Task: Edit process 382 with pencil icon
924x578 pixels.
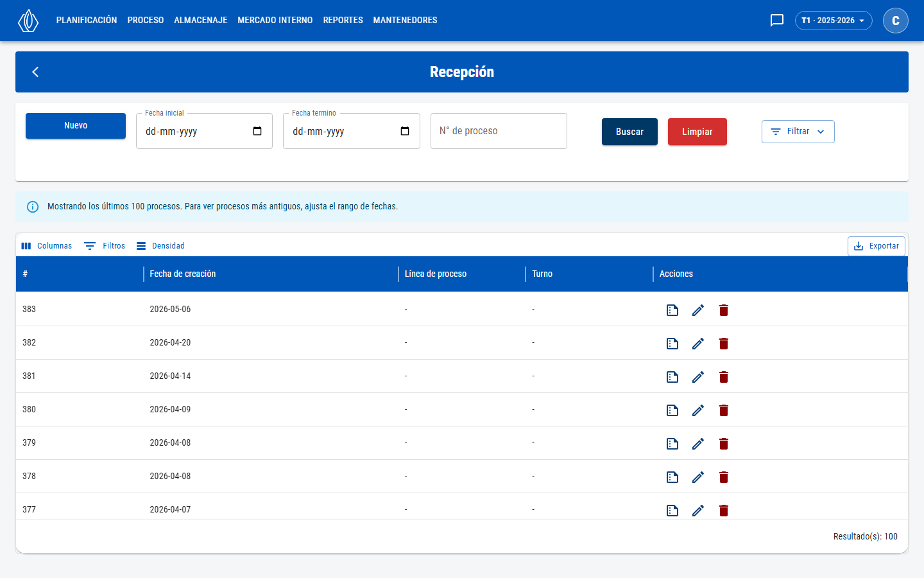Action: pos(698,344)
